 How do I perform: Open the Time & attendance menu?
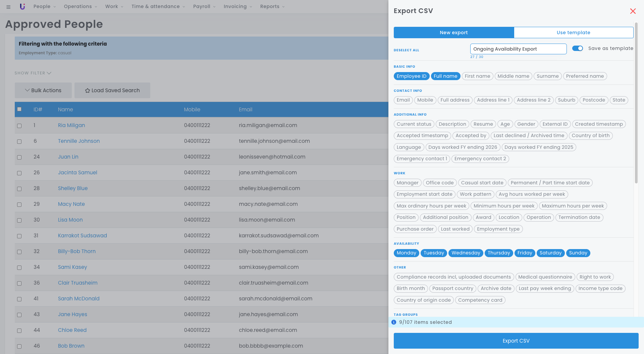(158, 6)
